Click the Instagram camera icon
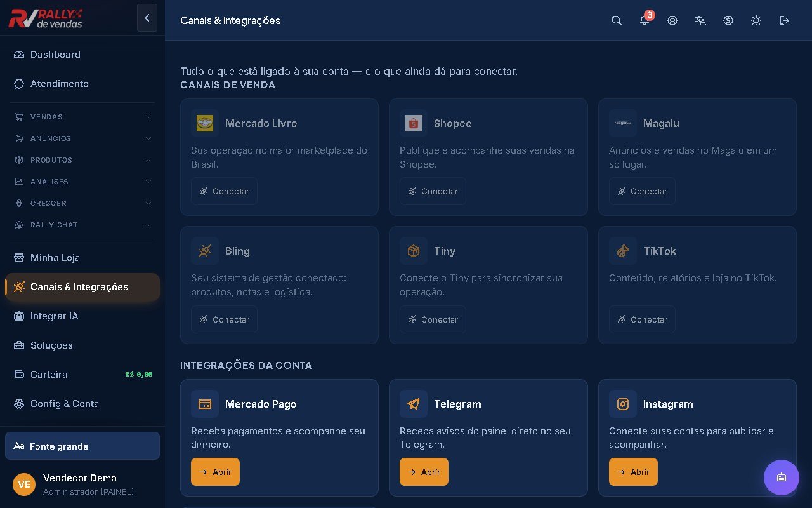 (x=623, y=404)
